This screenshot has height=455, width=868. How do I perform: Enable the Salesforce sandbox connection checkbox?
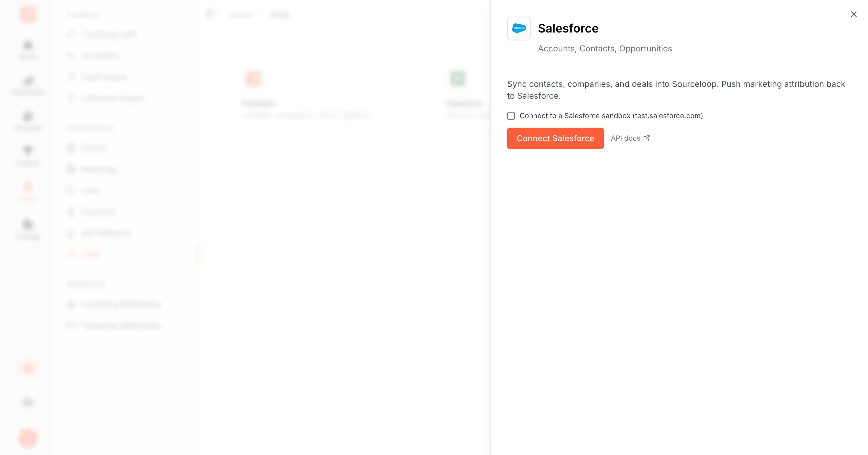pyautogui.click(x=511, y=116)
